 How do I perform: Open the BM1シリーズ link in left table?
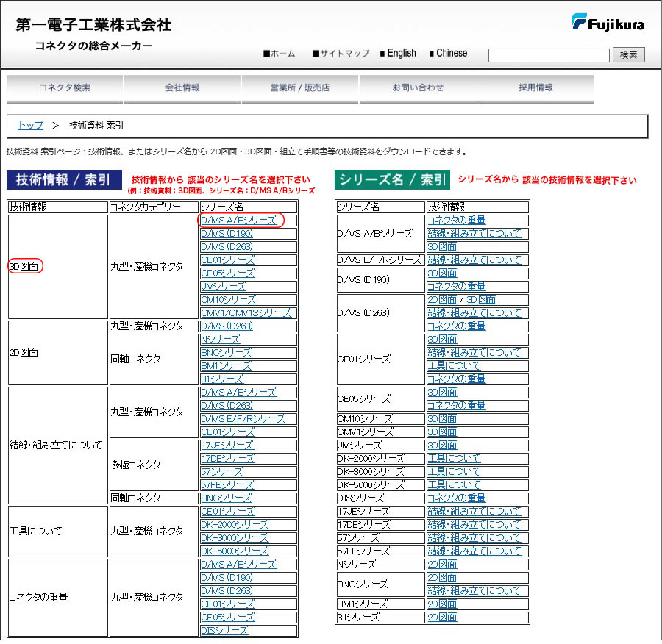227,366
